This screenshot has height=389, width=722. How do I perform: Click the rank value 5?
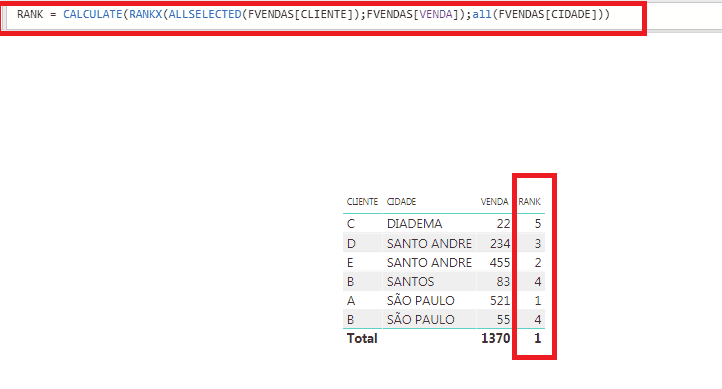pos(537,224)
